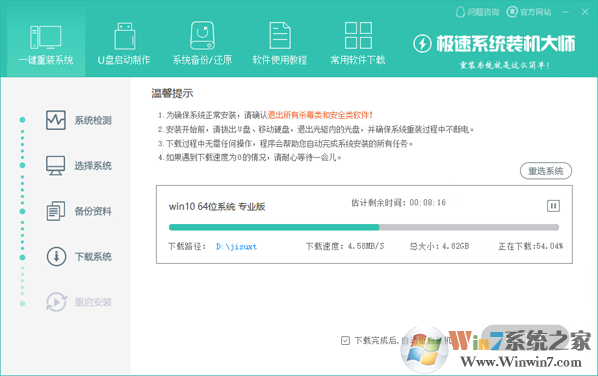The height and width of the screenshot is (376, 598).
Task: Click the 重启安装 restart icon
Action: point(56,302)
